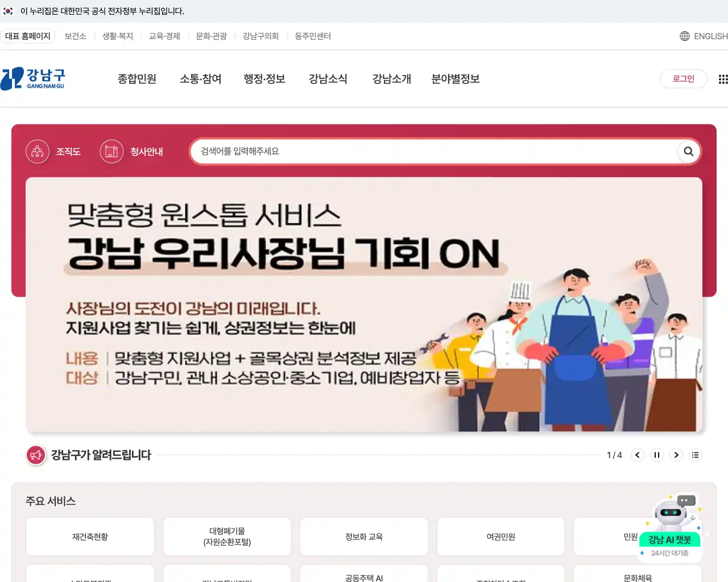The height and width of the screenshot is (582, 728).
Task: Go to the 생활·복지 site
Action: click(118, 36)
